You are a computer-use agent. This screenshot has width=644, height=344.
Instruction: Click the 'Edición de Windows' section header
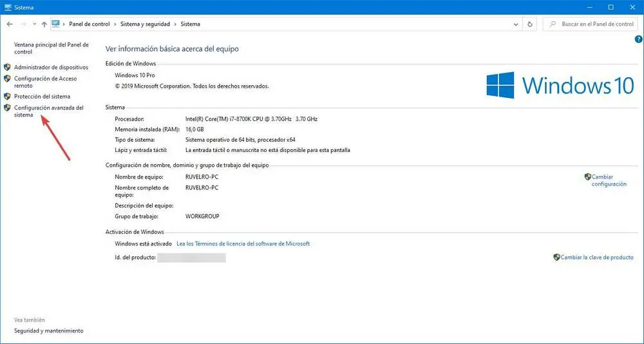131,64
